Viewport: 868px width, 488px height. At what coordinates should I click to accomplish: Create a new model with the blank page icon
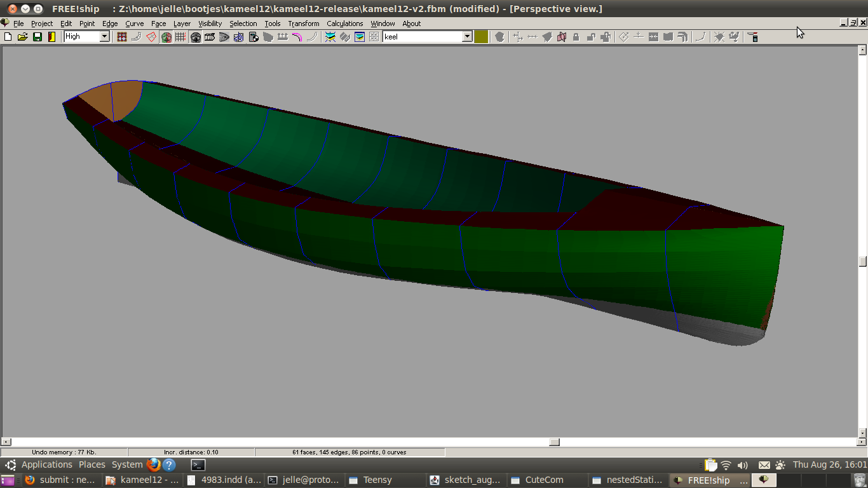pyautogui.click(x=8, y=37)
